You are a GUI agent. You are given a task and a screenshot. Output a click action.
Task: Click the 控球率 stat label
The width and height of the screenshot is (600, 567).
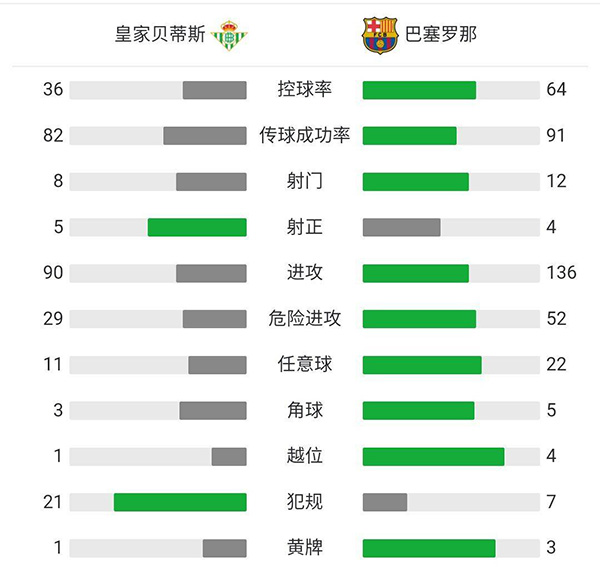304,90
